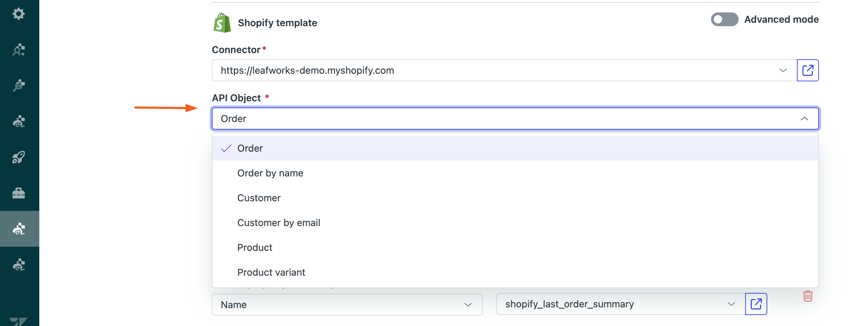The height and width of the screenshot is (326, 868).
Task: Click the Advanced mode label
Action: 781,19
